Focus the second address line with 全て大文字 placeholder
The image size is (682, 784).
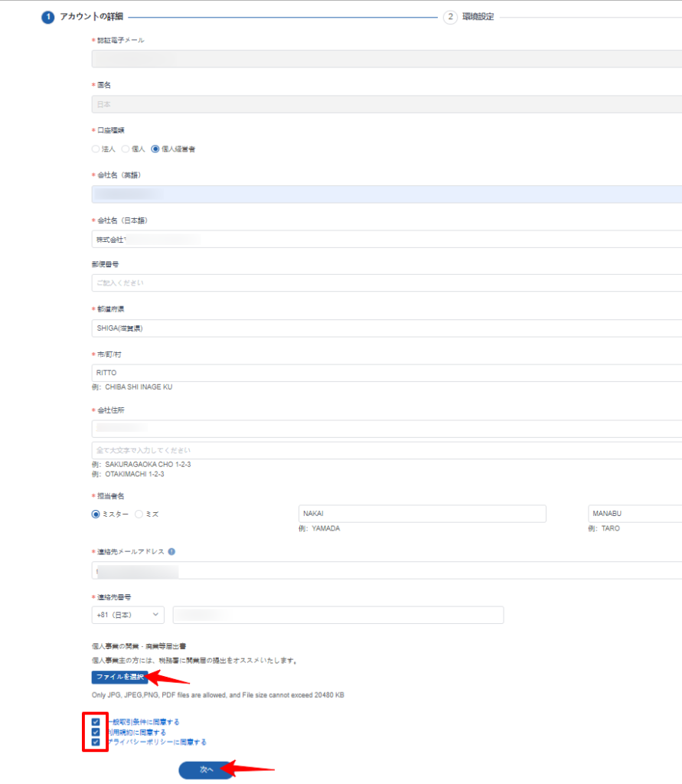click(387, 450)
